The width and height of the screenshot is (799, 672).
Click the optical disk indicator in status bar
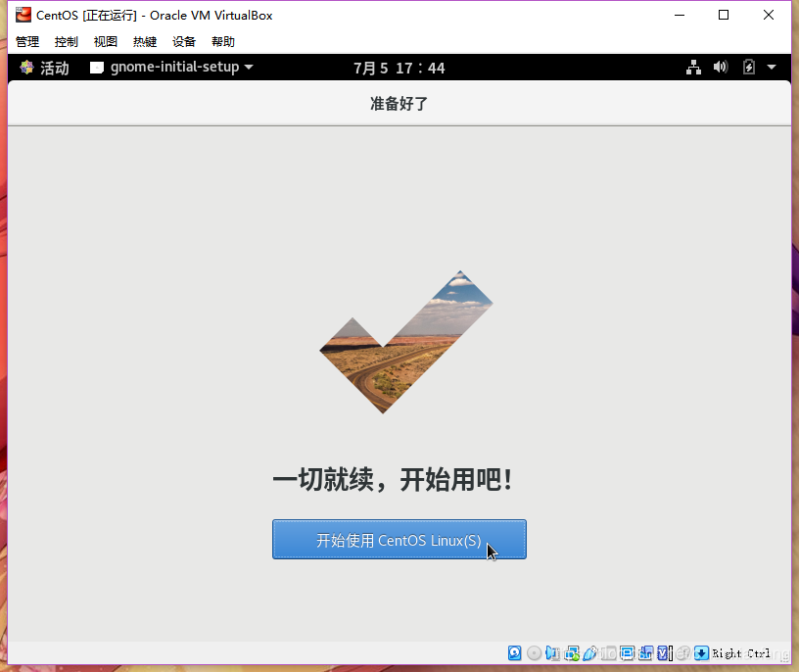coord(534,653)
